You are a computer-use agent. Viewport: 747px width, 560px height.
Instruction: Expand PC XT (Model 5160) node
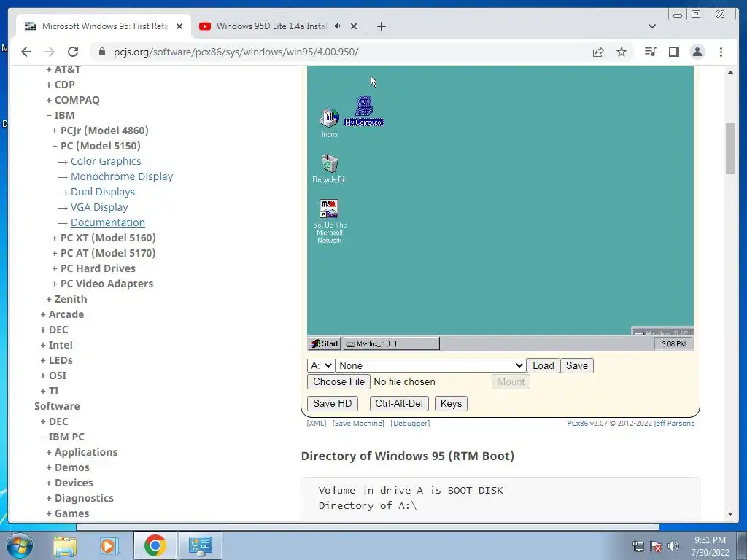pyautogui.click(x=104, y=238)
